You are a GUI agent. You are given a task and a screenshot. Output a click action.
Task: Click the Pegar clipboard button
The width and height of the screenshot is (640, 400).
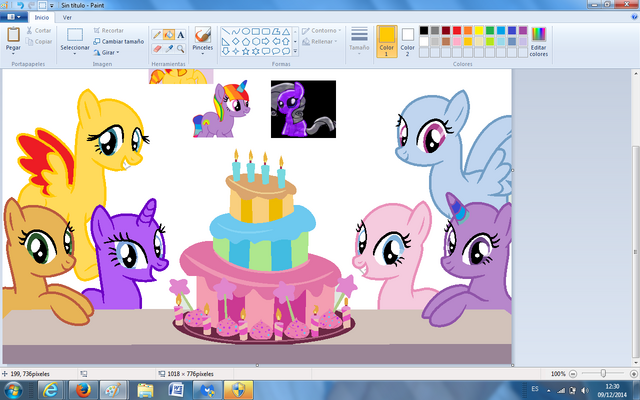[13, 40]
